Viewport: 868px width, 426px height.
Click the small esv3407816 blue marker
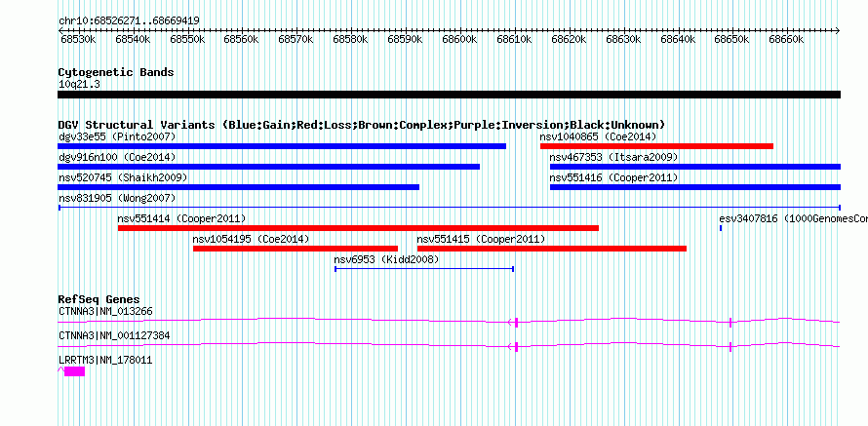(x=721, y=228)
